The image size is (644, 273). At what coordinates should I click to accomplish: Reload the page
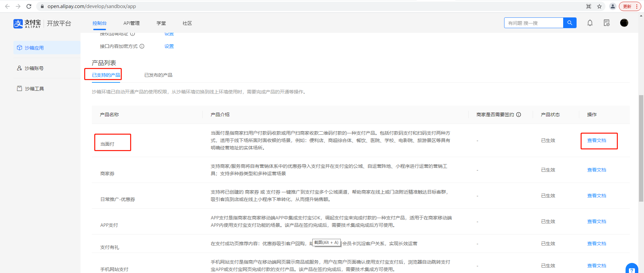(29, 6)
